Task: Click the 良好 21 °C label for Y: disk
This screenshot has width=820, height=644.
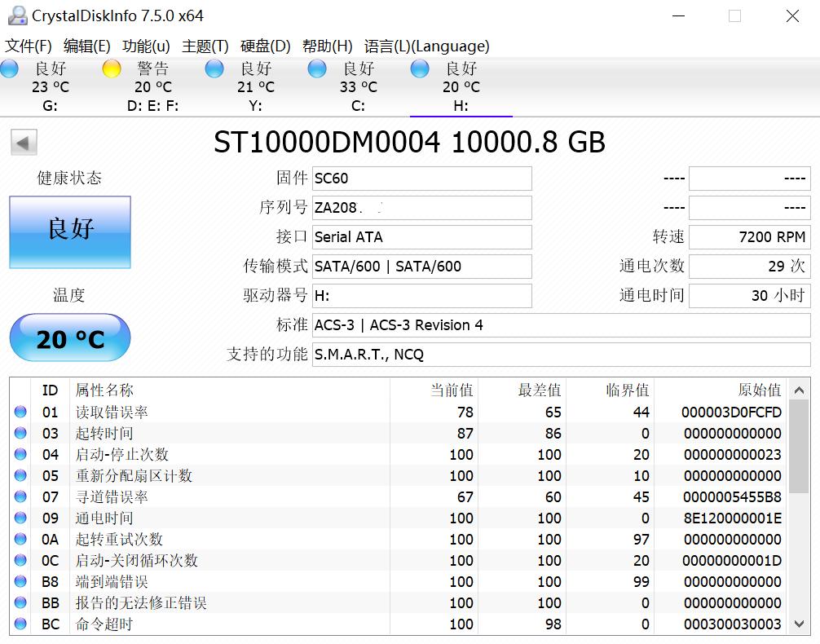Action: [x=256, y=77]
